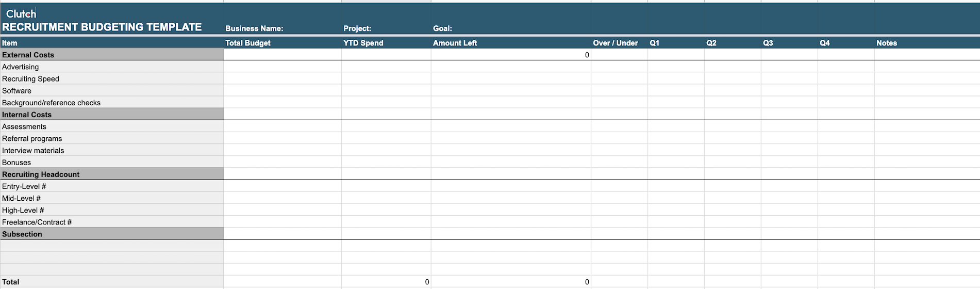
Task: Click the Goal label cell
Action: click(x=442, y=28)
